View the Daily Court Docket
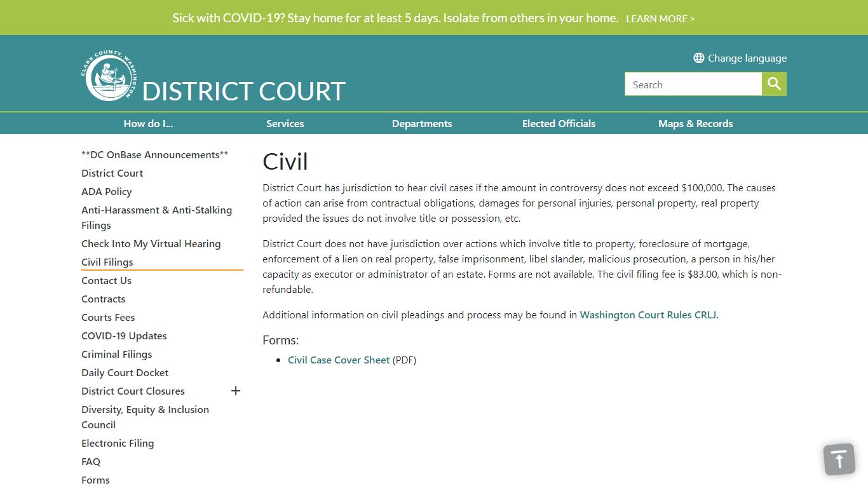 tap(125, 373)
